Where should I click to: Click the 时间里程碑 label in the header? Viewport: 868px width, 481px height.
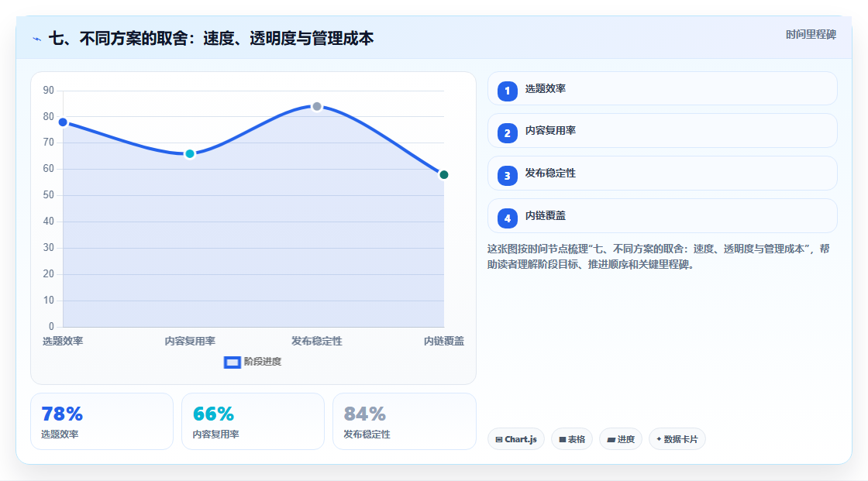tap(811, 34)
